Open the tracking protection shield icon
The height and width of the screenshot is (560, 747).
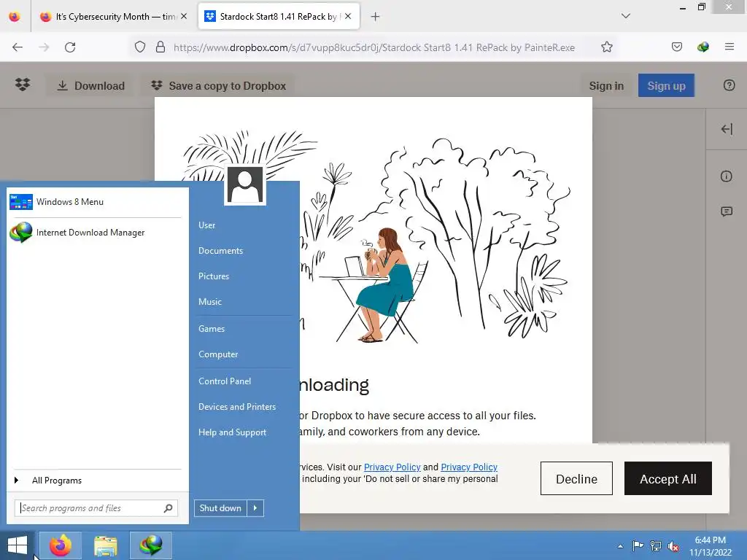click(x=139, y=47)
